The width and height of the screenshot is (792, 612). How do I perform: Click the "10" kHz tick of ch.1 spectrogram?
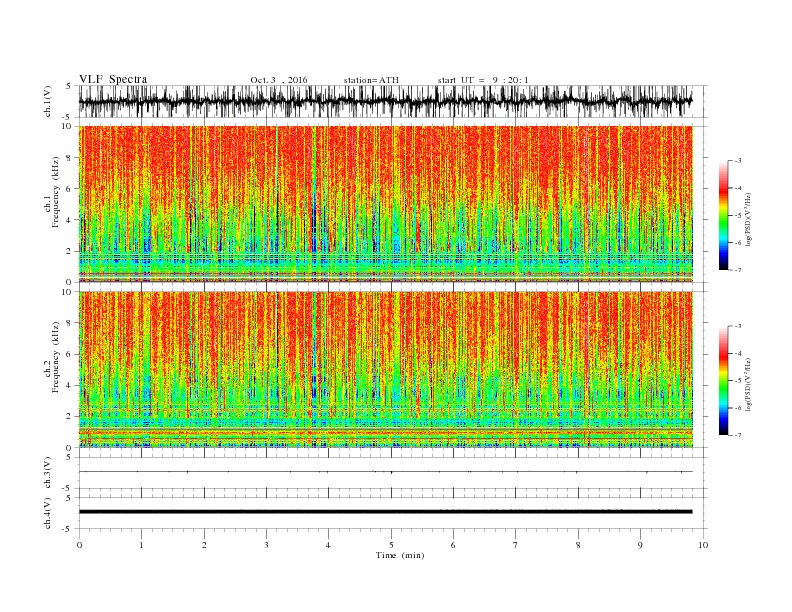coord(68,126)
